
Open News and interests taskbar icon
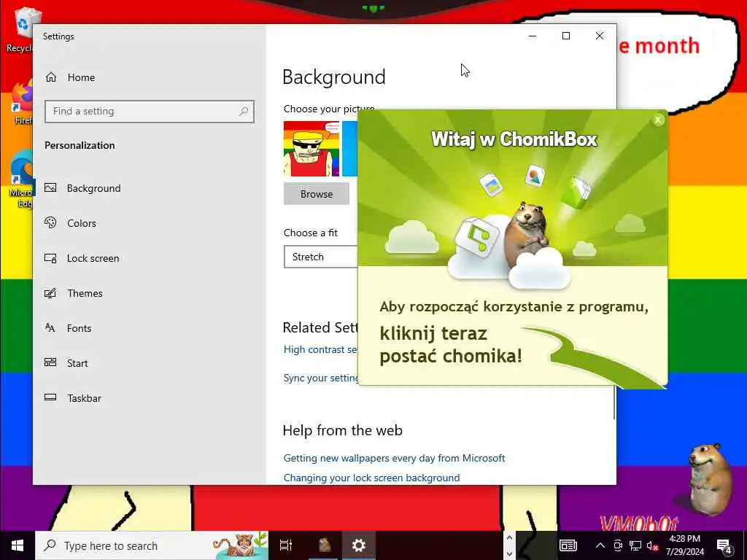pos(568,545)
